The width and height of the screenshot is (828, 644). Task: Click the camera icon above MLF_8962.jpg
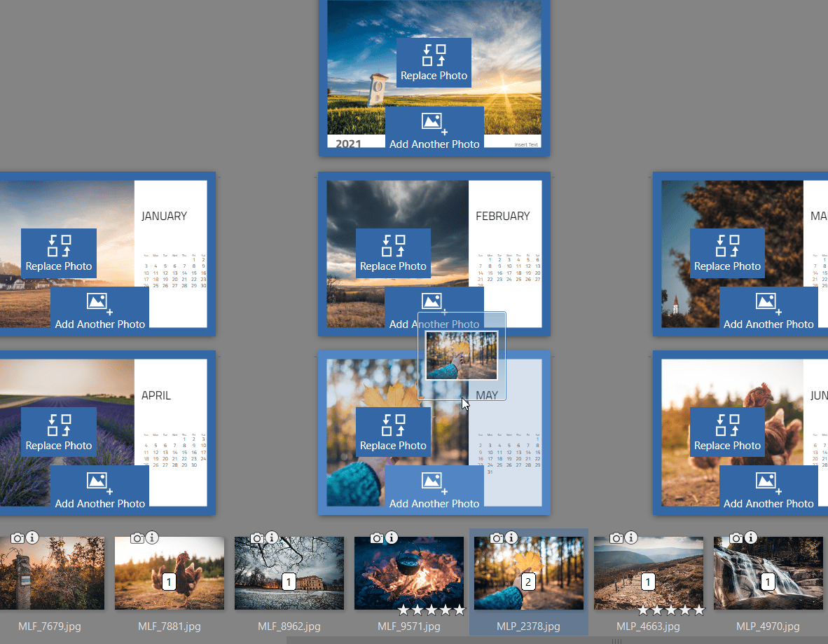click(x=257, y=537)
